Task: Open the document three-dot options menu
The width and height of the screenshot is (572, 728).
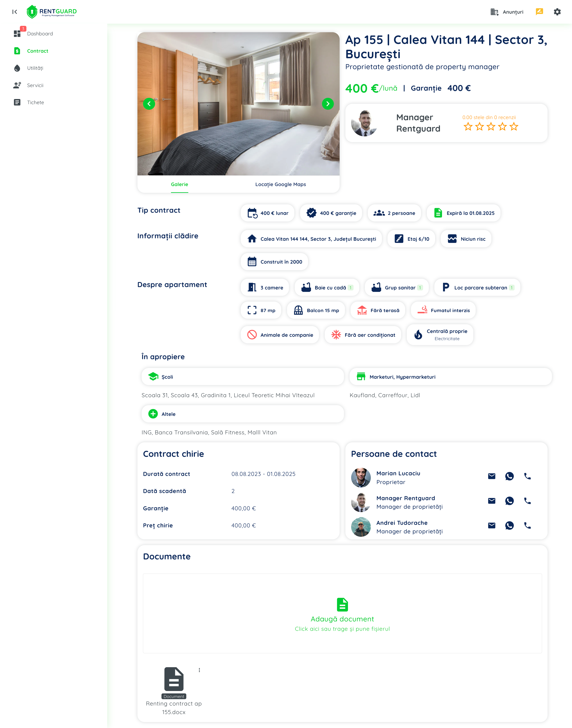Action: (x=199, y=670)
